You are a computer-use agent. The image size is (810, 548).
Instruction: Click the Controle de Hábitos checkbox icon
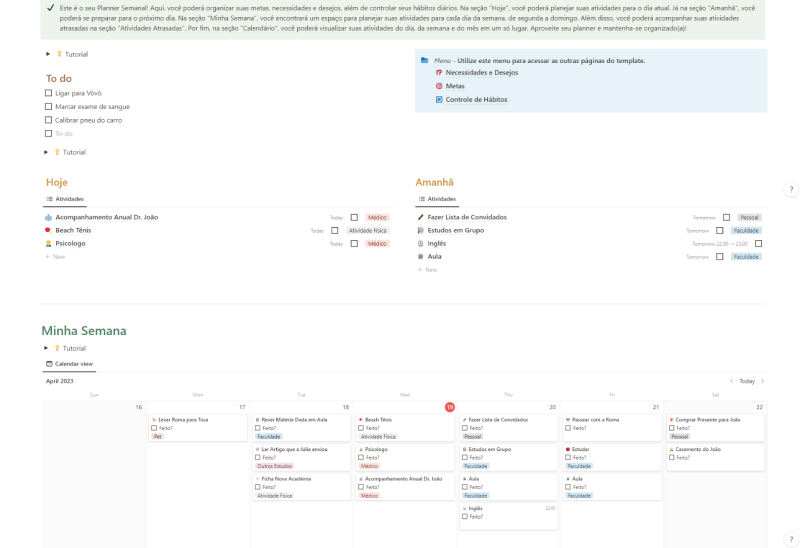[438, 100]
